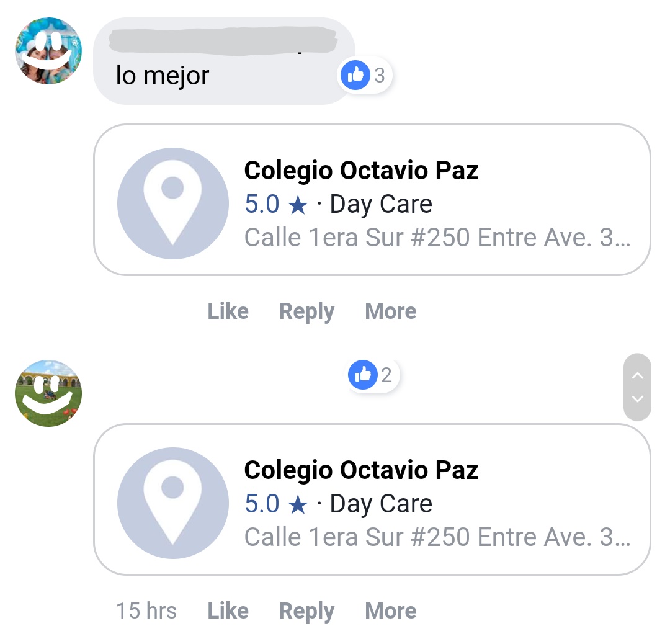
Task: Click the up chevron on the scroll widget
Action: [638, 375]
